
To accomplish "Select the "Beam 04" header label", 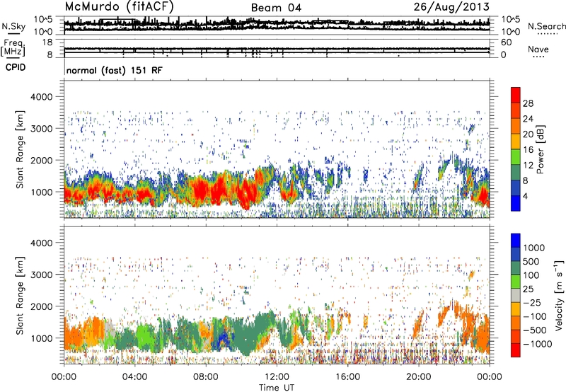I will click(276, 8).
